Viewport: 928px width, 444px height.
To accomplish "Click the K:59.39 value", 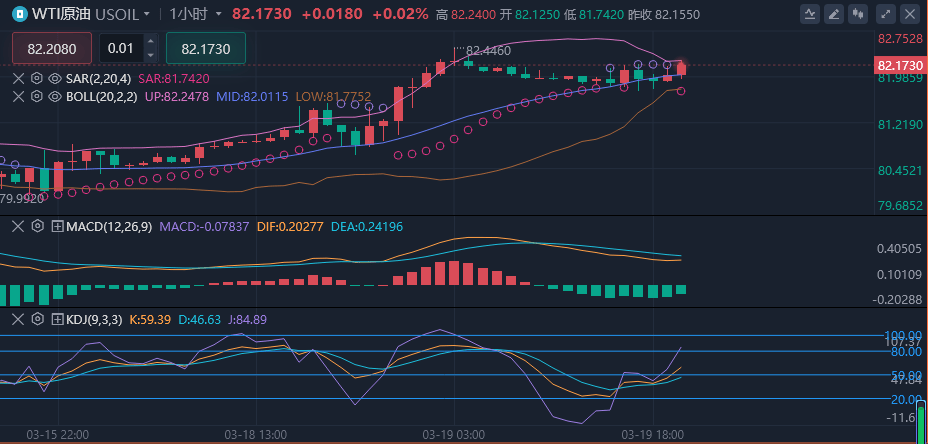I will click(x=150, y=320).
